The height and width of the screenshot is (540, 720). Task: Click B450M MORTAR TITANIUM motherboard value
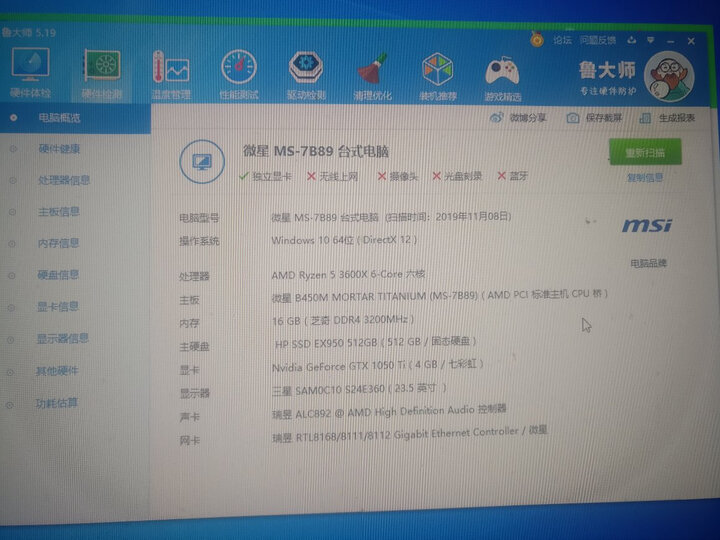[x=439, y=295]
